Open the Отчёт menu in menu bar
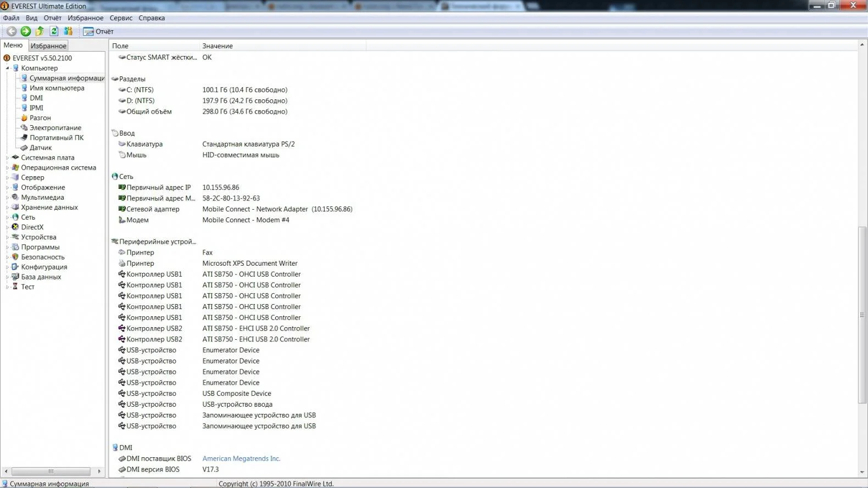The width and height of the screenshot is (868, 488). pos(53,18)
